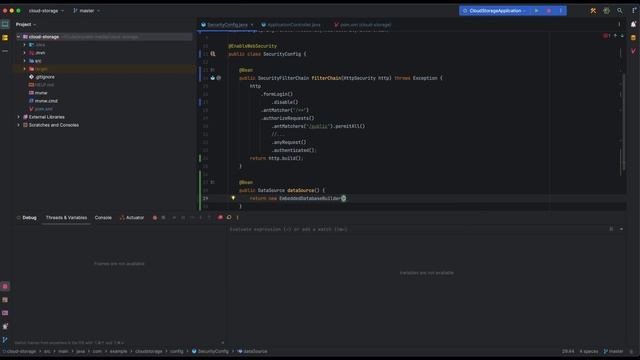Viewport: 640px width, 360px height.
Task: Click the dataSource method name in editor
Action: coord(300,190)
